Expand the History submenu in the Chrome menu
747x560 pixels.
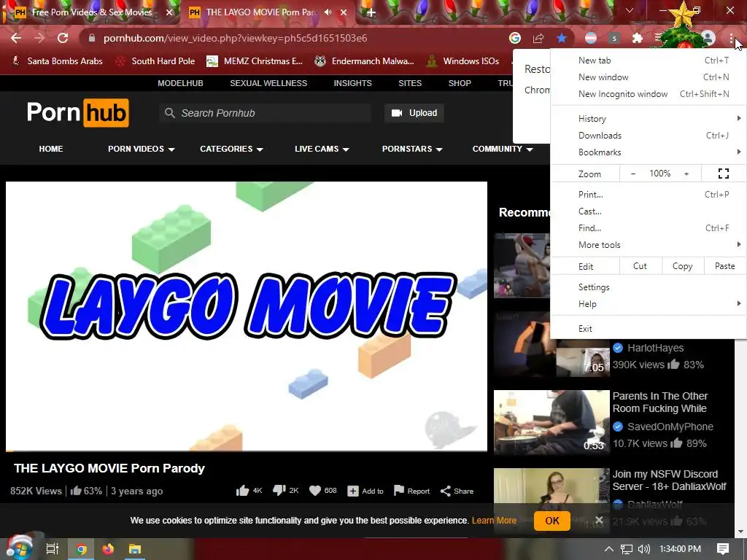(x=649, y=119)
